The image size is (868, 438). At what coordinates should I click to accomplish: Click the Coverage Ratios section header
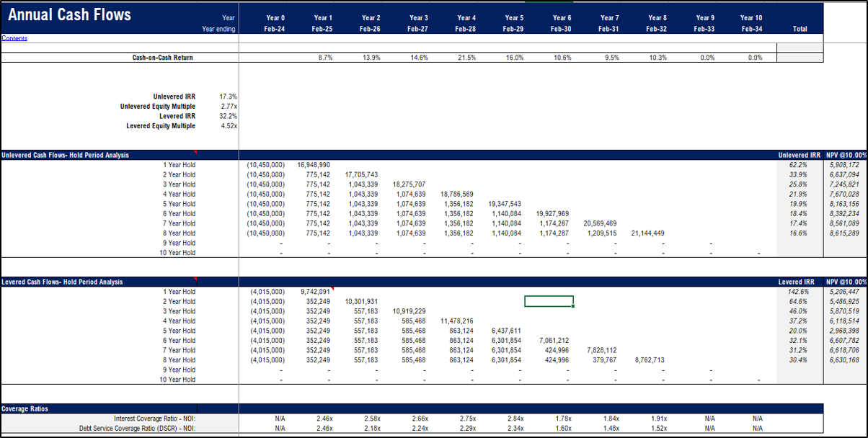pyautogui.click(x=25, y=408)
